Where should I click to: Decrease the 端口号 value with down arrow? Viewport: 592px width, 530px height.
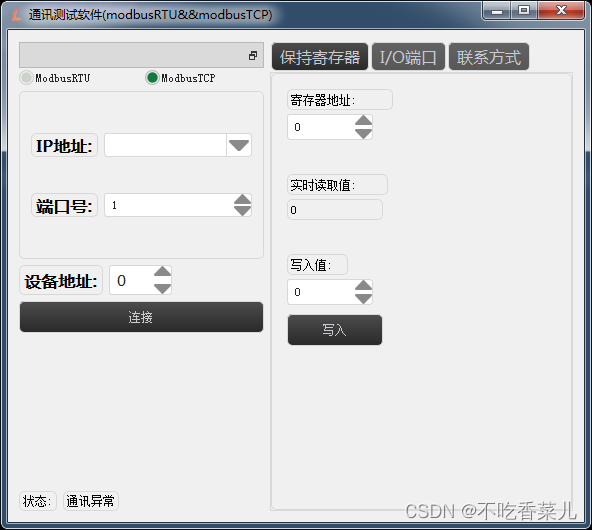click(x=242, y=211)
